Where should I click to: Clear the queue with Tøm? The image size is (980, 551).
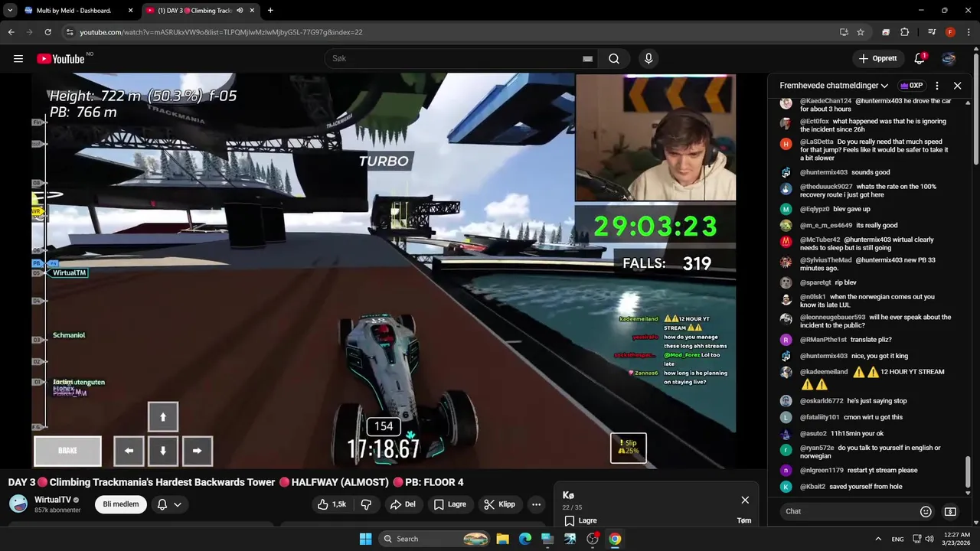pos(743,520)
